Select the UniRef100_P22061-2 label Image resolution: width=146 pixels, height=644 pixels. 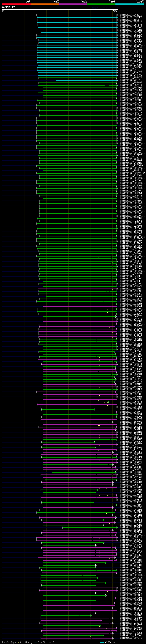[132, 165]
